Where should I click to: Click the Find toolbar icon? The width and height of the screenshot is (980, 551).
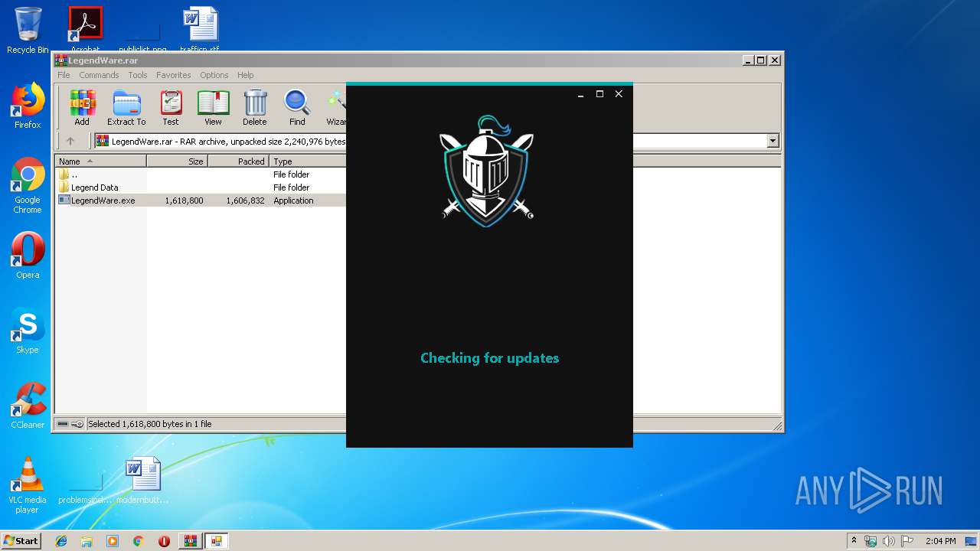pyautogui.click(x=297, y=107)
